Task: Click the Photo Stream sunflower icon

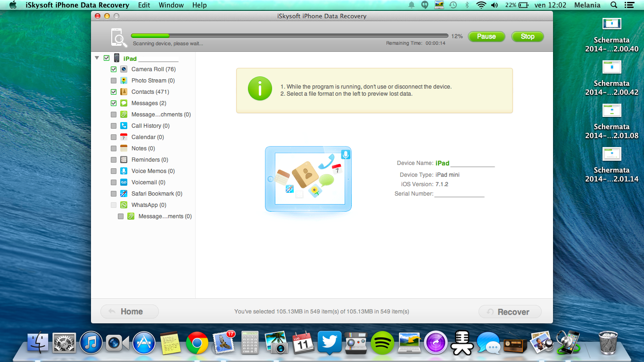Action: tap(124, 81)
